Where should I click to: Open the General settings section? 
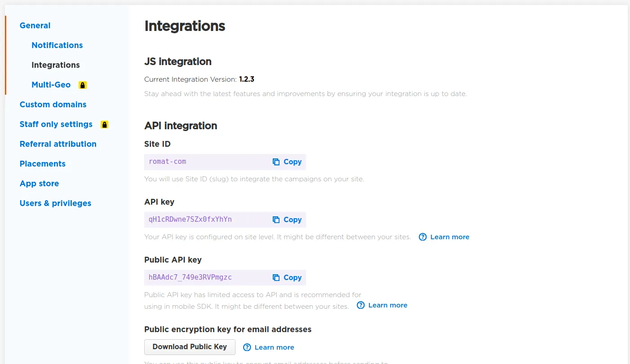(x=35, y=26)
